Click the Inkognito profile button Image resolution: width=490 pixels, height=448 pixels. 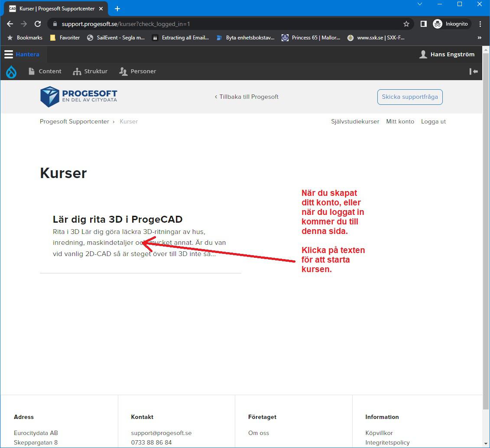pos(451,24)
